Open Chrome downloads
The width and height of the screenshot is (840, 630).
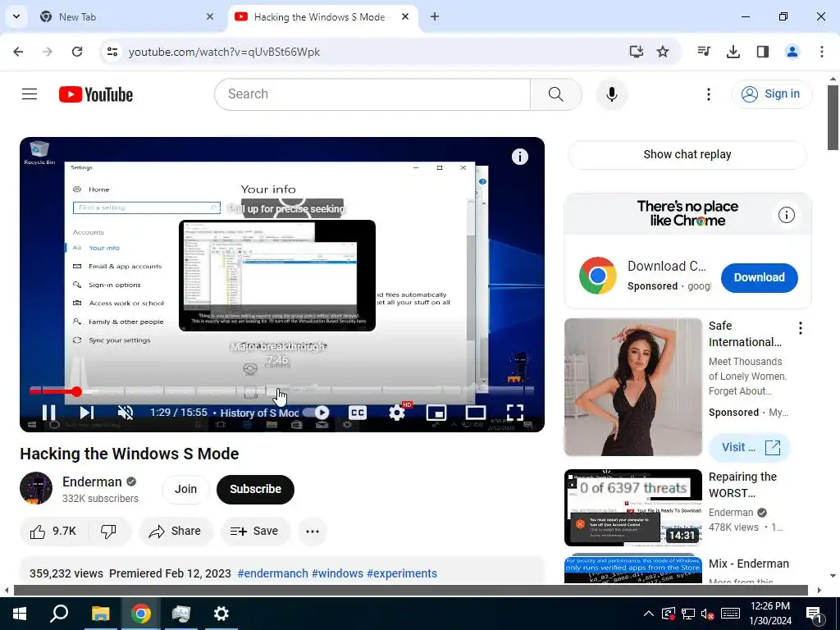[733, 52]
